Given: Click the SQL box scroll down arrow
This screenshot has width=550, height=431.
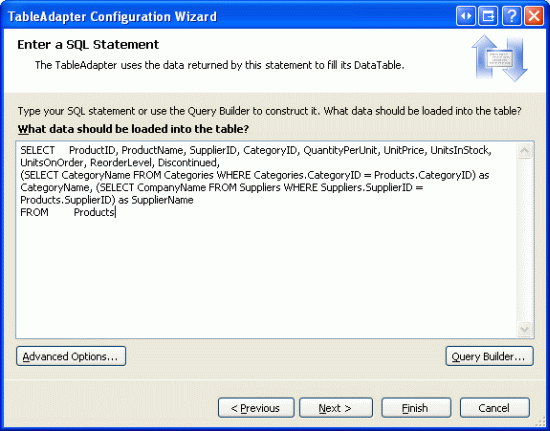Looking at the screenshot, I should pyautogui.click(x=525, y=329).
